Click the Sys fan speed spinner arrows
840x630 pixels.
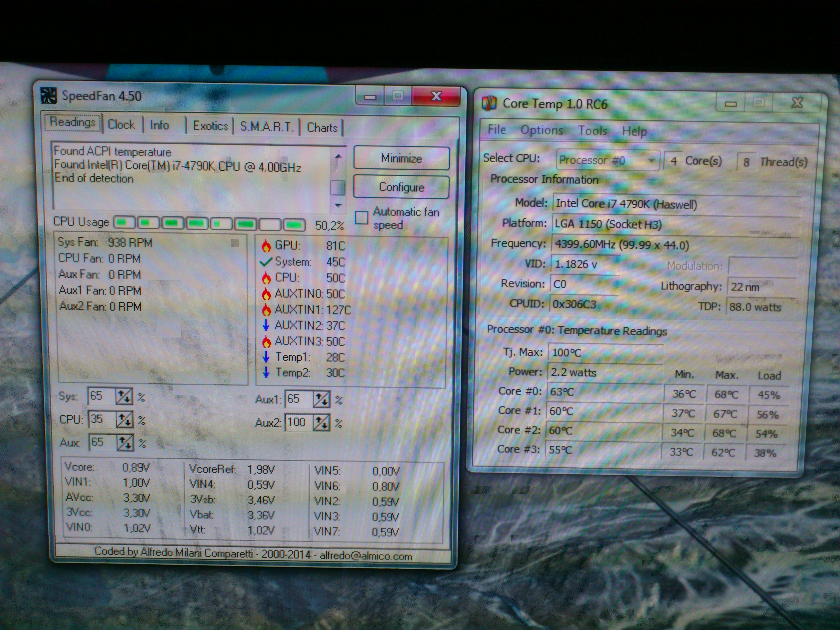click(124, 397)
